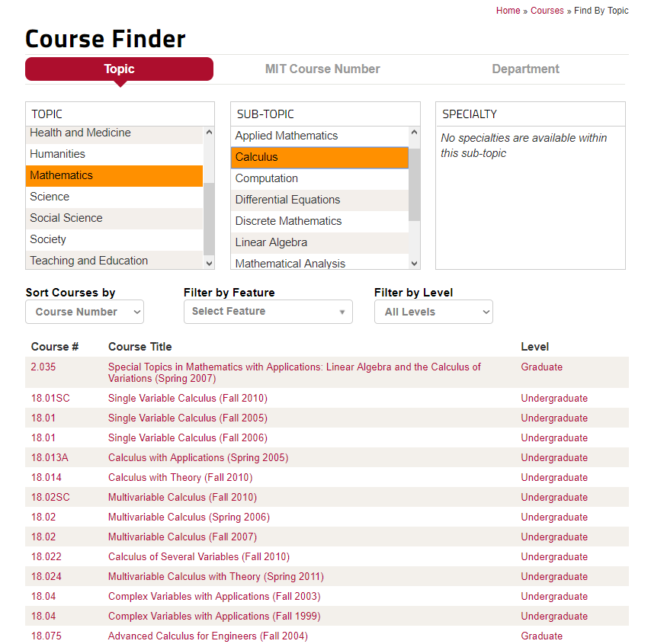Click the Sub-Topic list down arrow
651x644 pixels.
tap(414, 263)
